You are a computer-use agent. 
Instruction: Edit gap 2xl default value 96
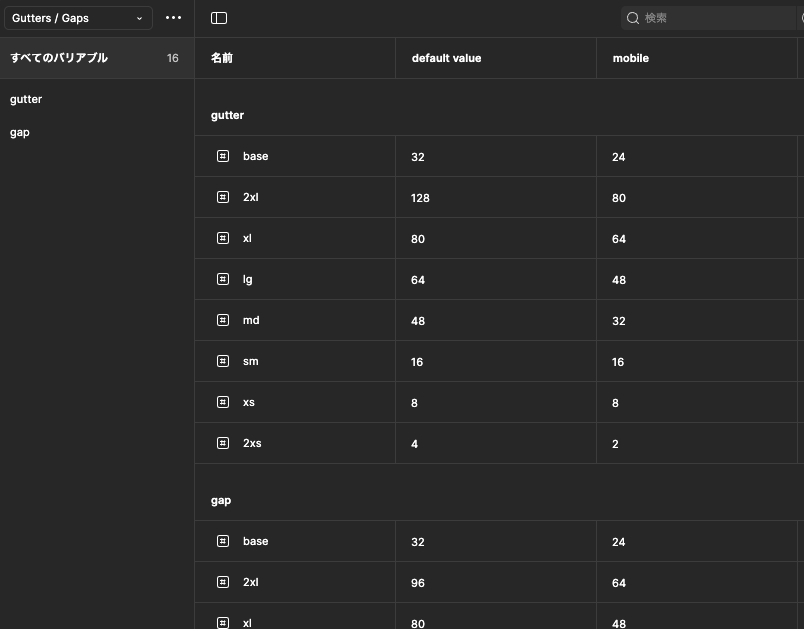[x=418, y=583]
